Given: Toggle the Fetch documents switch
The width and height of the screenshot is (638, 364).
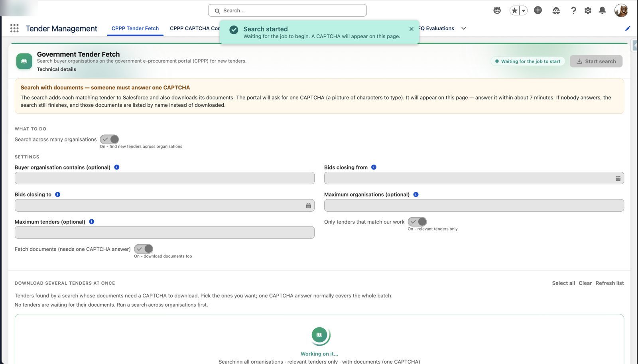Looking at the screenshot, I should click(144, 249).
